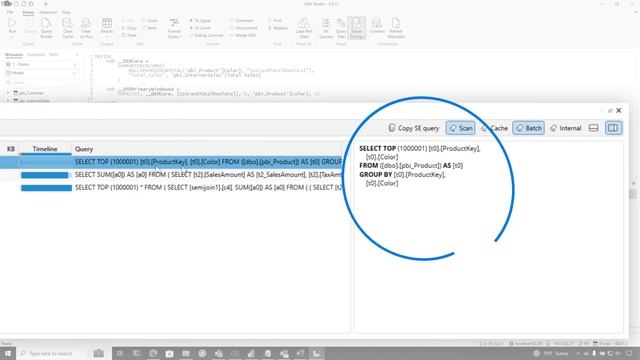Close the Server Timings panel

pyautogui.click(x=619, y=110)
